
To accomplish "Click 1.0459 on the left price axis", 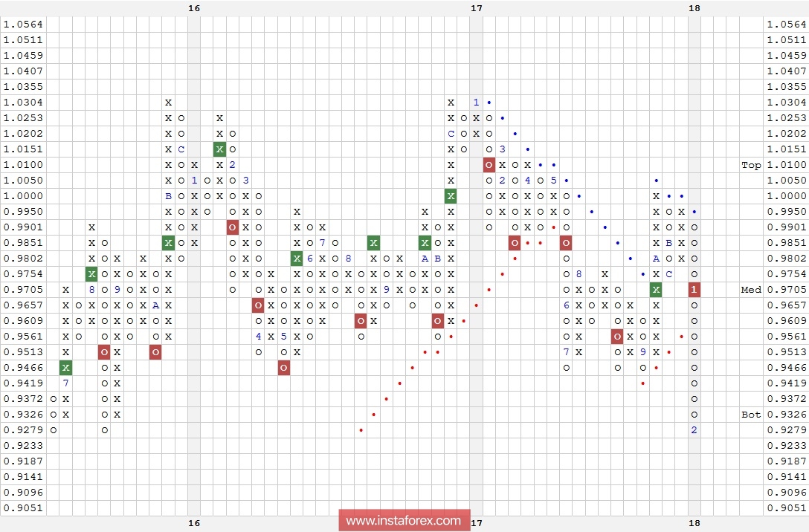I will 23,56.
